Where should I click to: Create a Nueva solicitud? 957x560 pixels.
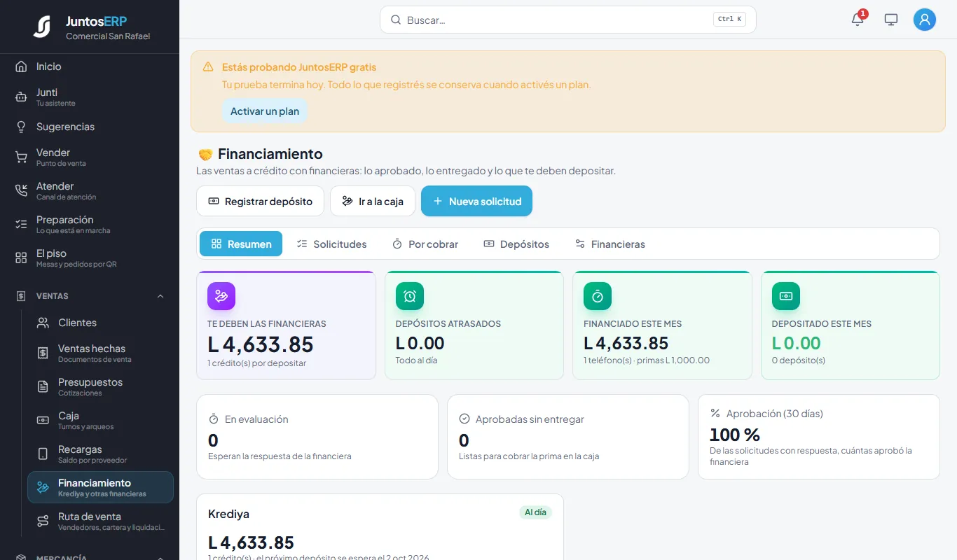coord(476,201)
